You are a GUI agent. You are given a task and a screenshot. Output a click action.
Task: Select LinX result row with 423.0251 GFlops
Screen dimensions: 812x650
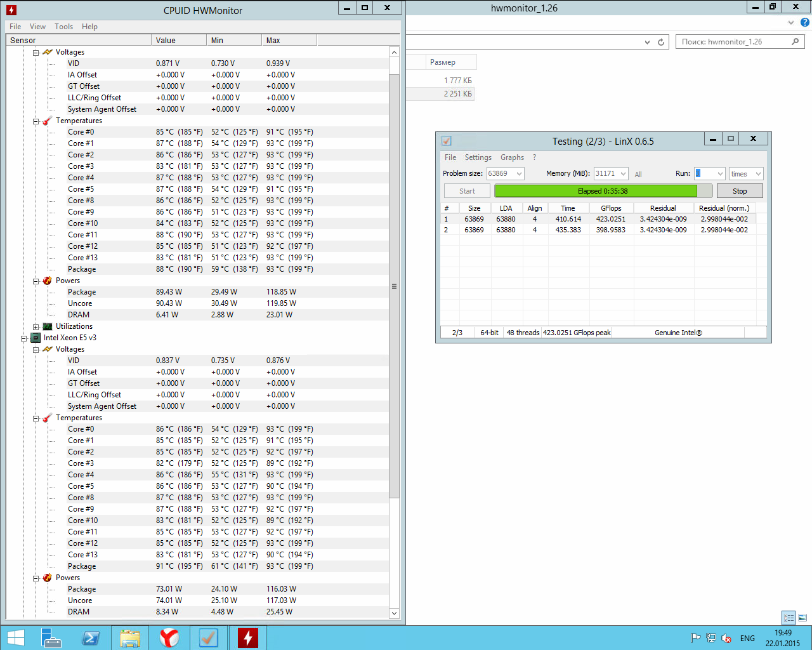598,219
